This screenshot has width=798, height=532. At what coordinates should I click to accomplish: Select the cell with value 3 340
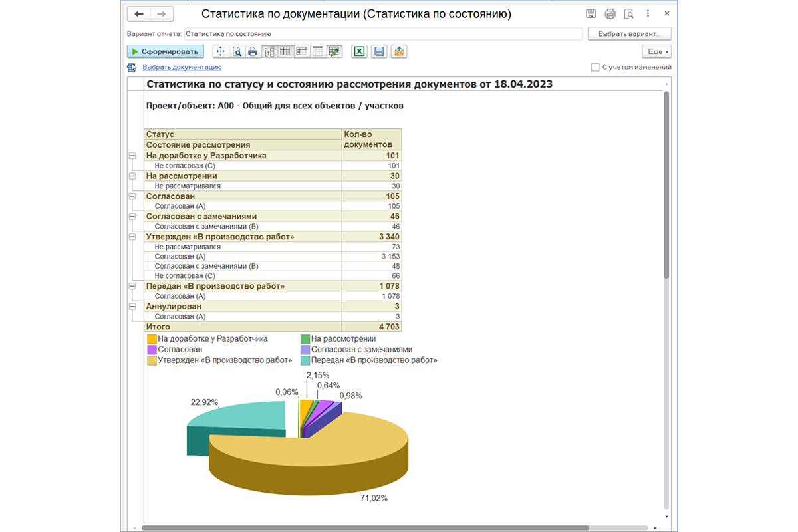click(372, 236)
